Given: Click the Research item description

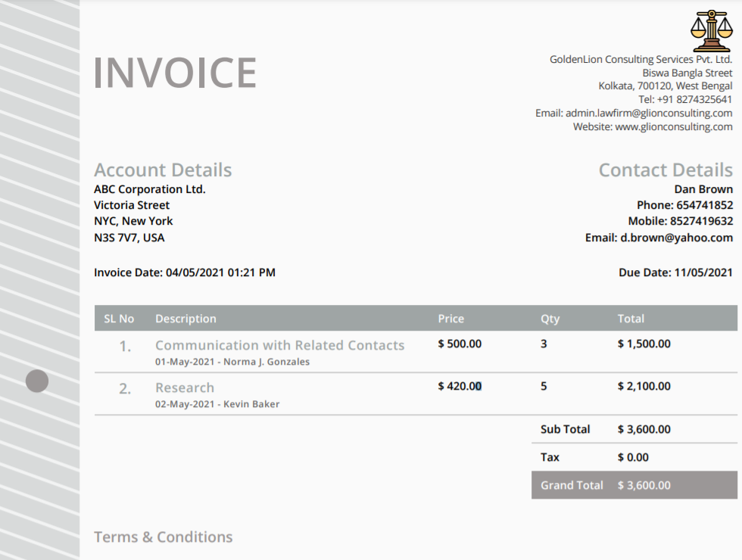Looking at the screenshot, I should tap(185, 387).
